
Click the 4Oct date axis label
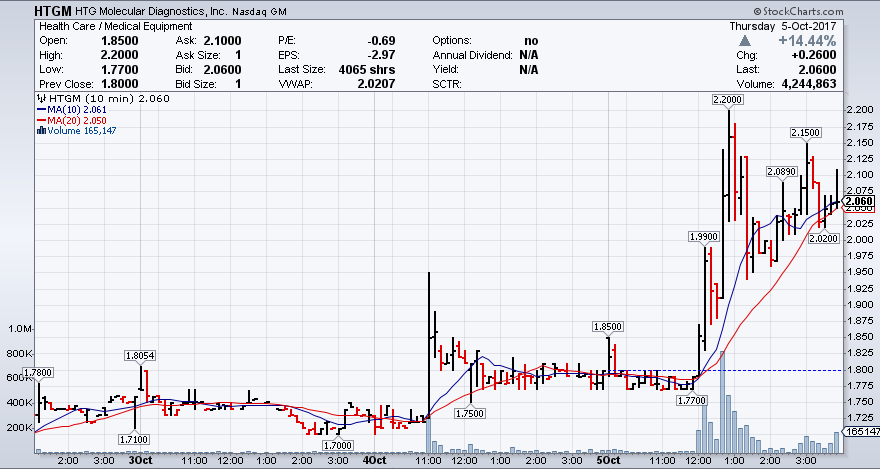[x=375, y=462]
